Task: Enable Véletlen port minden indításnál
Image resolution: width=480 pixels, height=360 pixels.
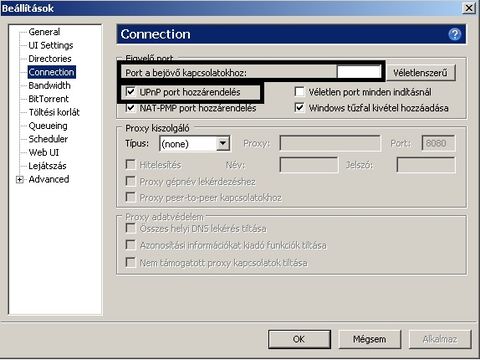Action: point(299,91)
